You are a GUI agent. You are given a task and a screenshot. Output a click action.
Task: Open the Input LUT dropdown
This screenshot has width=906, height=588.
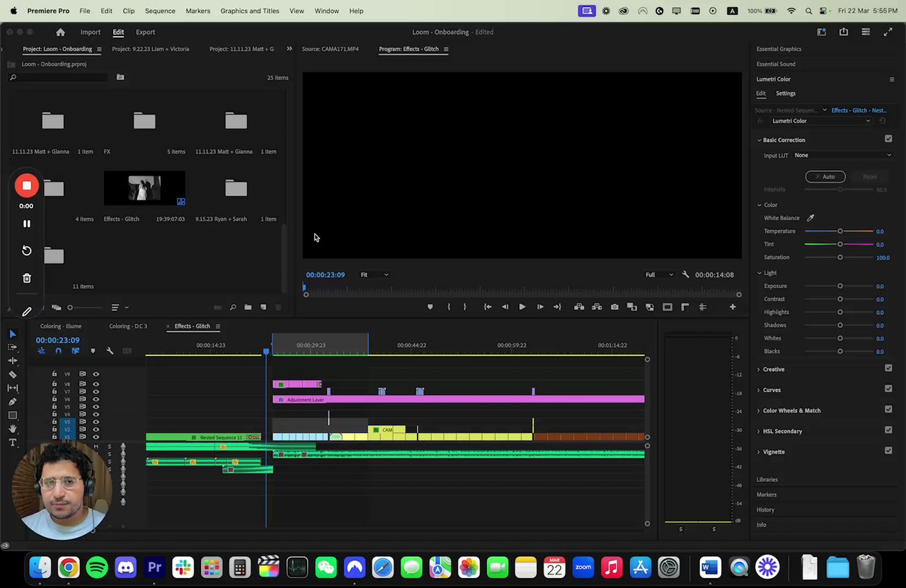coord(842,155)
